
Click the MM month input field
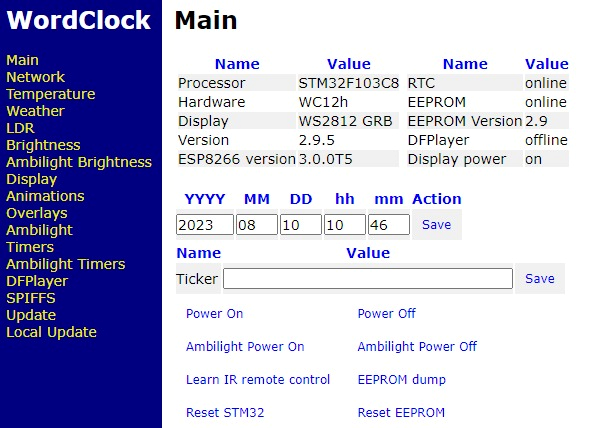pos(257,225)
